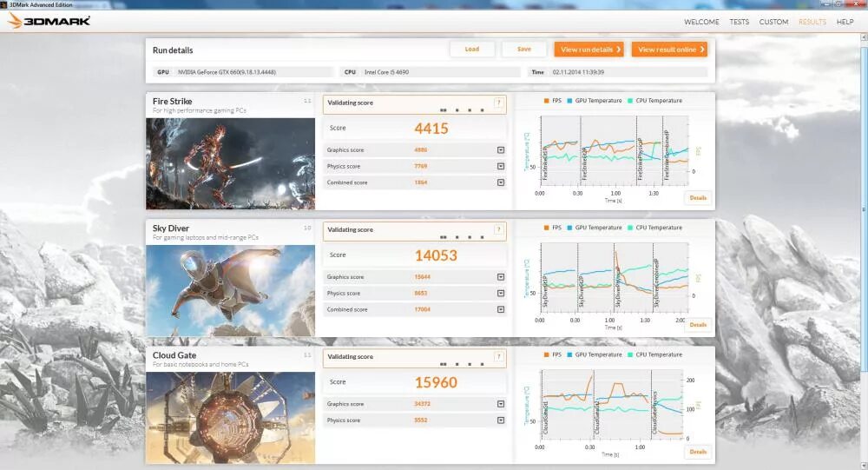Click the Fire Strike title text
The height and width of the screenshot is (470, 868).
[x=172, y=102]
